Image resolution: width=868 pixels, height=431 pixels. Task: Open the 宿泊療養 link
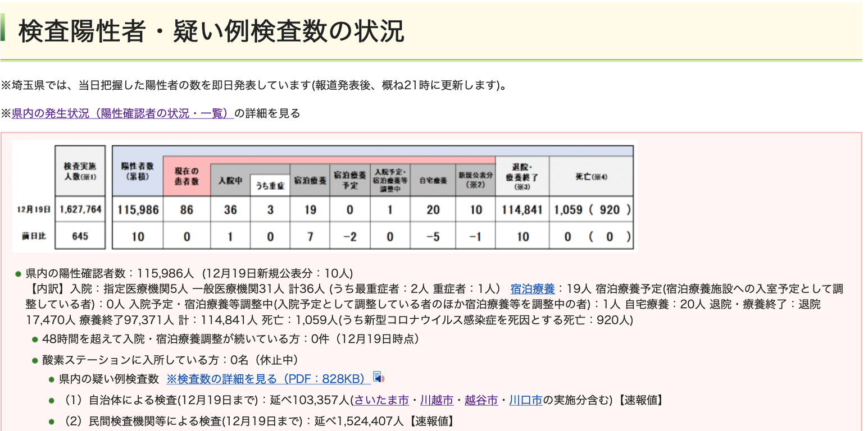pyautogui.click(x=533, y=289)
